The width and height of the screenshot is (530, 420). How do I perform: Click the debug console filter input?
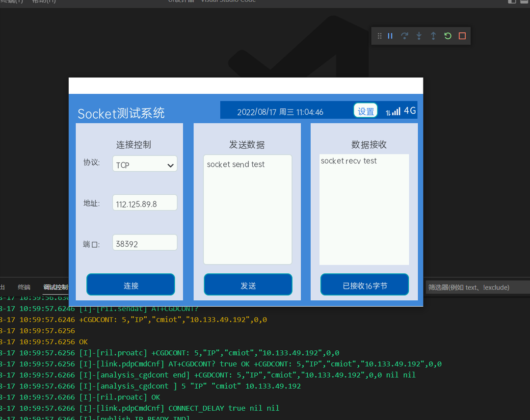click(477, 287)
